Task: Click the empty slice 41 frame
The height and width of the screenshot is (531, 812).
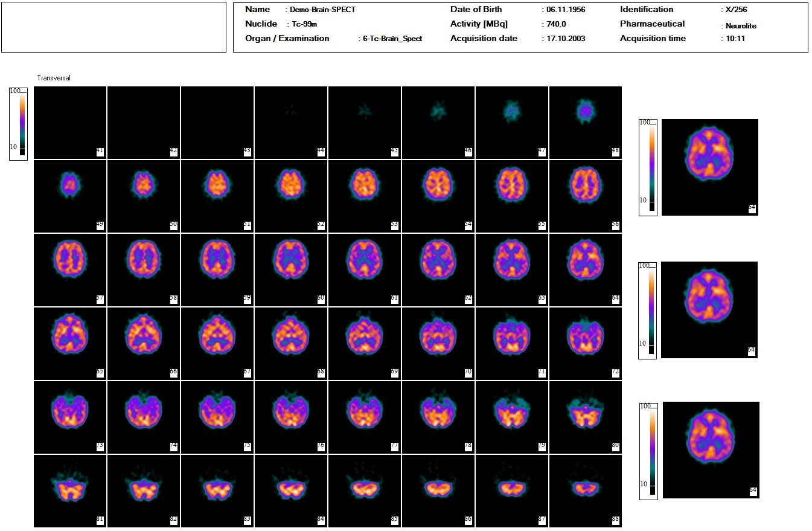Action: point(70,122)
